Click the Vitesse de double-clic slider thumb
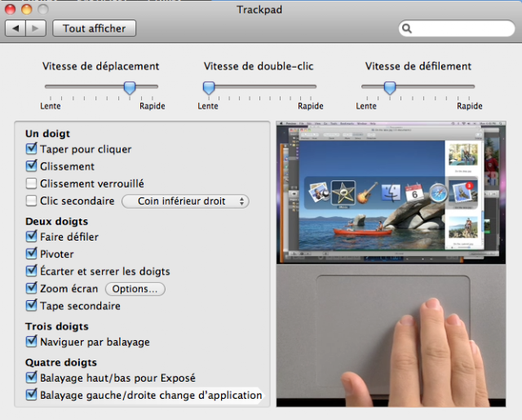Viewport: 522px width, 420px height. point(209,88)
